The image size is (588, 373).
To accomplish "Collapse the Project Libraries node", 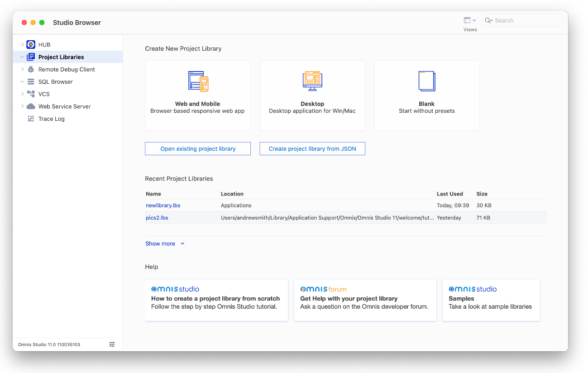I will pos(22,57).
